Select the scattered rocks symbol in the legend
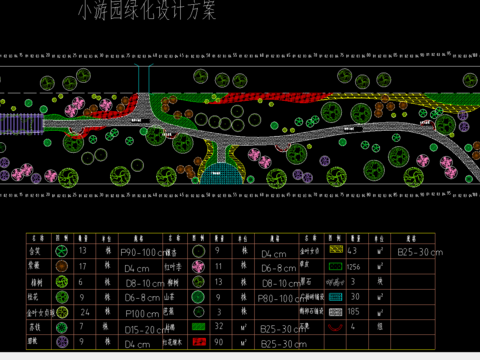The height and width of the screenshot is (360, 480). 335,283
